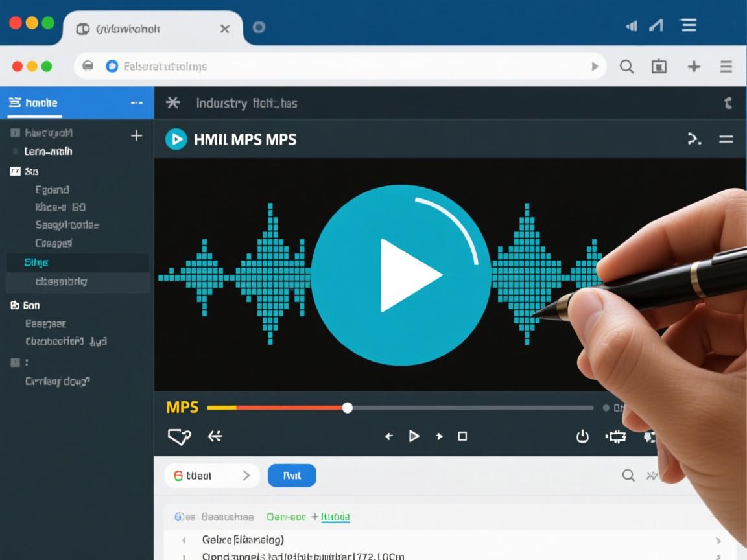The height and width of the screenshot is (560, 747).
Task: Click the search magnifier in browser toolbar
Action: click(x=626, y=66)
